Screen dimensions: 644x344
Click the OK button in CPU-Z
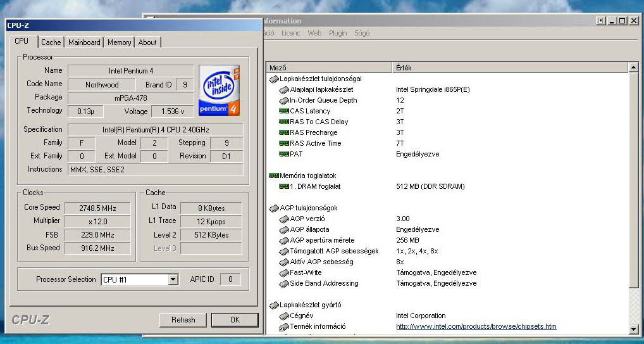point(235,320)
